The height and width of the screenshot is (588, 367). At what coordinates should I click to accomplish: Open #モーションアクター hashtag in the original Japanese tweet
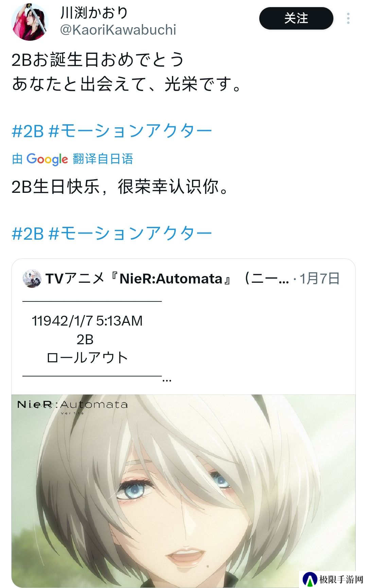tap(130, 131)
